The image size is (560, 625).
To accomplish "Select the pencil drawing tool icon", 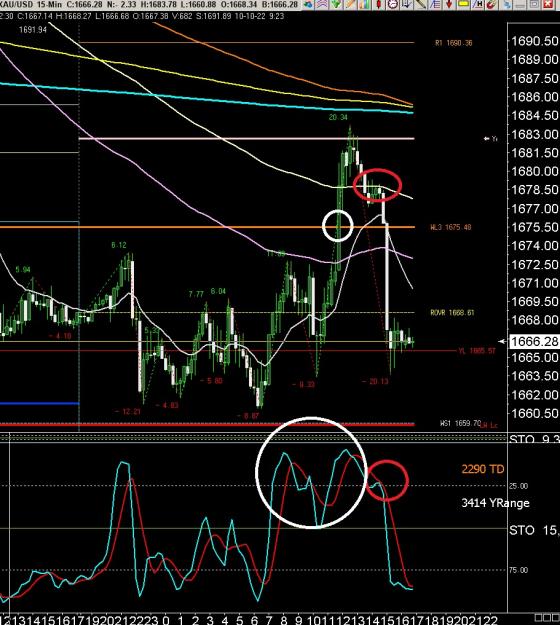I will [x=420, y=4].
